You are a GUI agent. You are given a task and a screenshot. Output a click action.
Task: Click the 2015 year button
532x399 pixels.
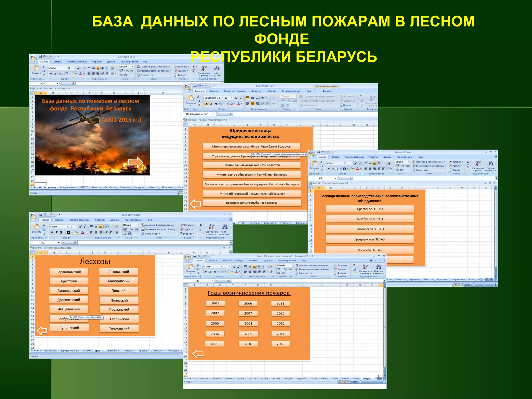click(281, 344)
